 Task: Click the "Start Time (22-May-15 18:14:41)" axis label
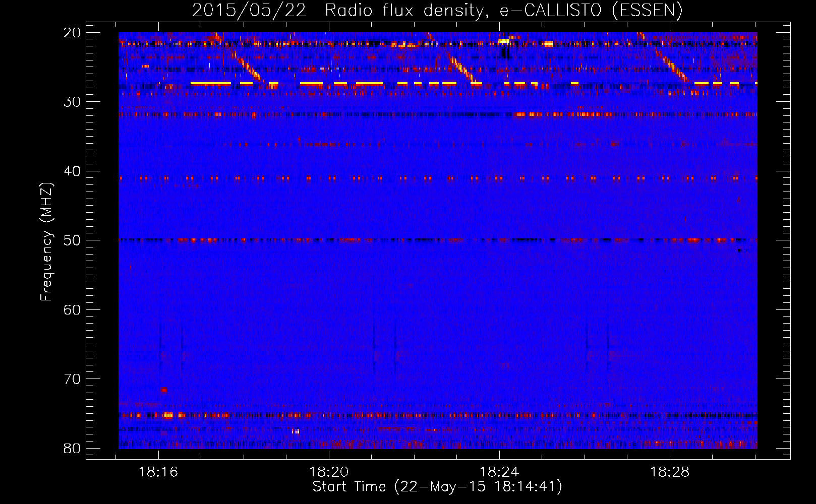click(x=437, y=487)
